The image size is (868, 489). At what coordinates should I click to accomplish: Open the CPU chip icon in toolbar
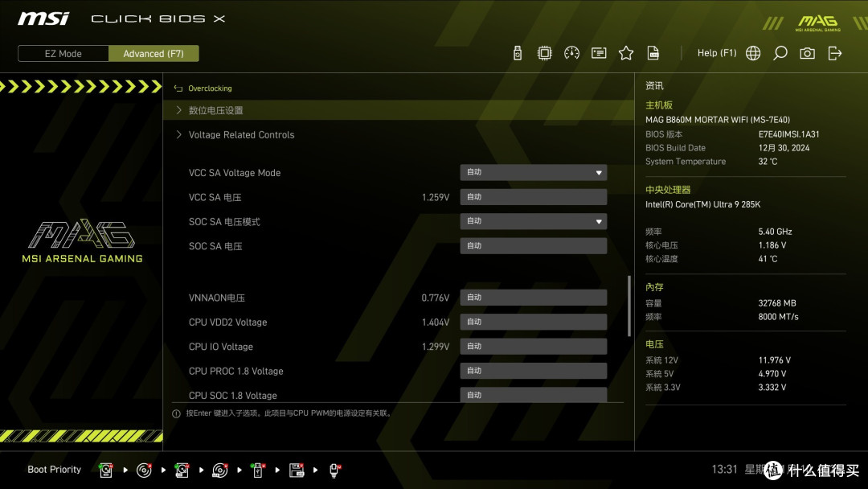click(x=544, y=53)
